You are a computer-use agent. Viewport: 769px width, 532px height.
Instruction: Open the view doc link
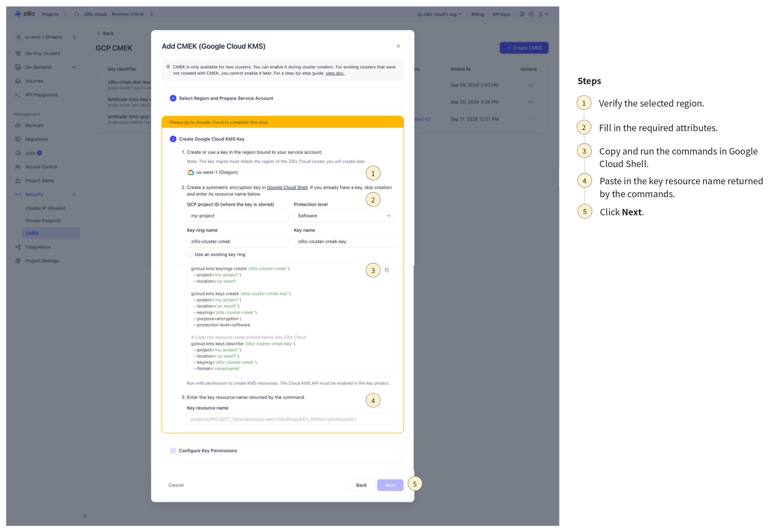click(x=335, y=73)
